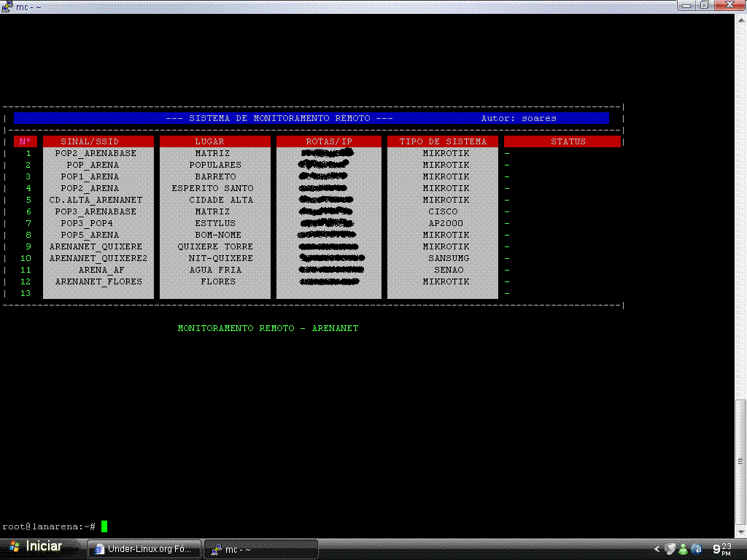Select the 'POP2_ARENABASE' SSID entry
This screenshot has width=747, height=560.
tap(96, 153)
